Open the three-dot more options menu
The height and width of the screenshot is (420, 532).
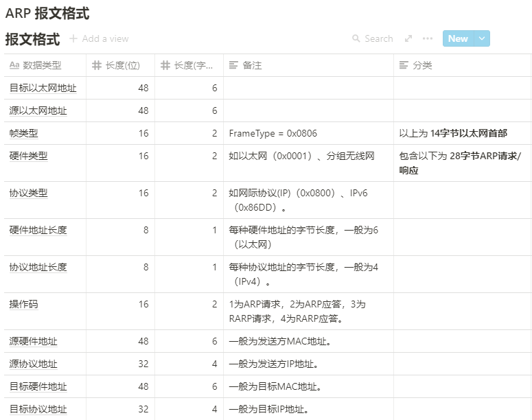click(x=428, y=39)
